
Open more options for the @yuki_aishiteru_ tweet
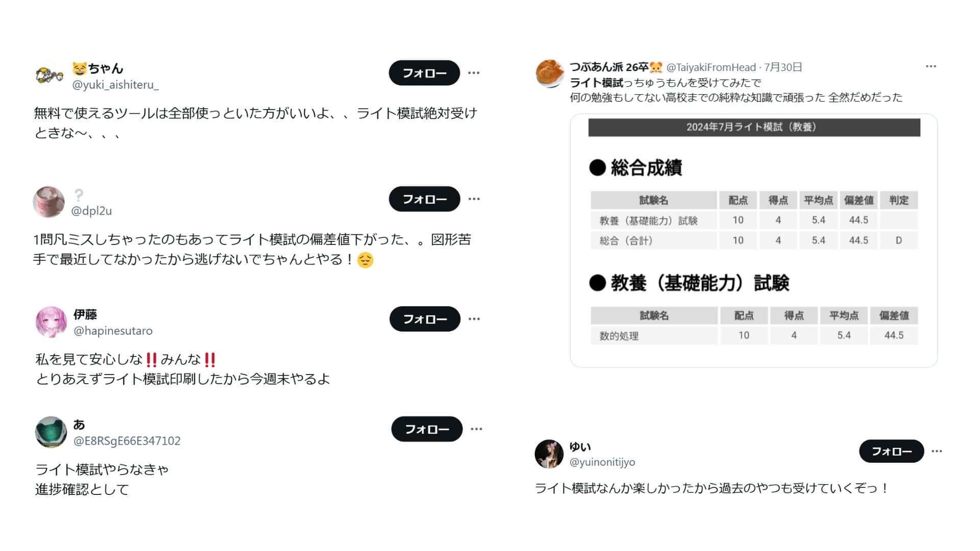474,73
